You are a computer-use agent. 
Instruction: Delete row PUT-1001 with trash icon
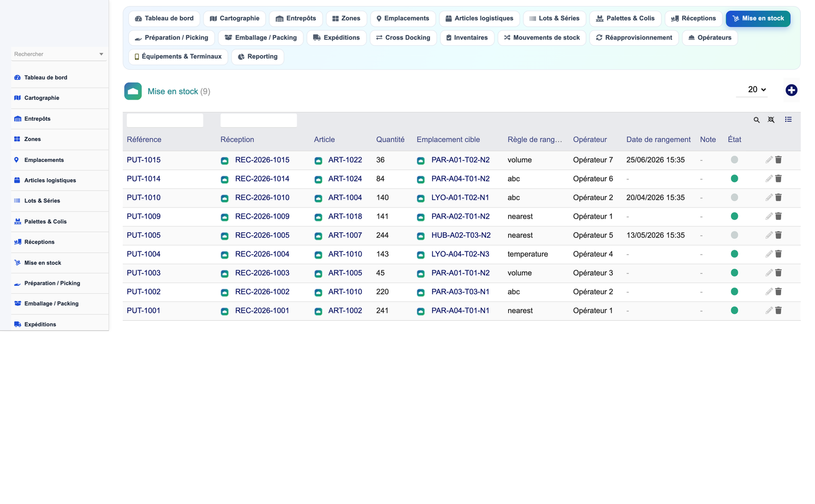778,311
